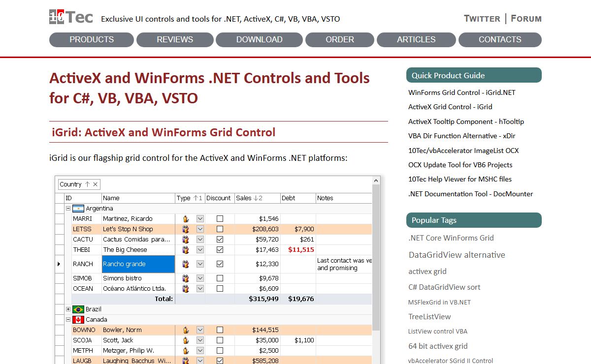Select the Rancho grande name cell

point(138,264)
